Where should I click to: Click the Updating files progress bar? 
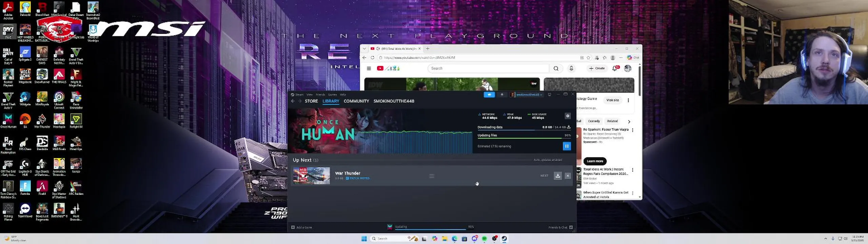pos(524,138)
